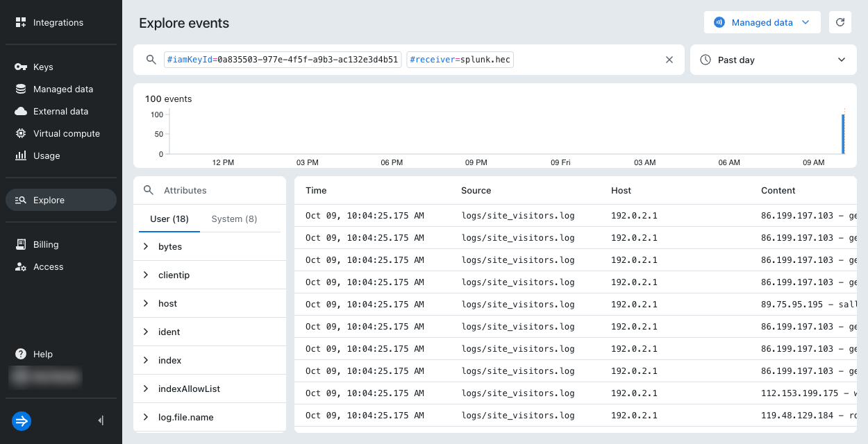Click the Keys key icon
The height and width of the screenshot is (444, 868).
(x=21, y=67)
